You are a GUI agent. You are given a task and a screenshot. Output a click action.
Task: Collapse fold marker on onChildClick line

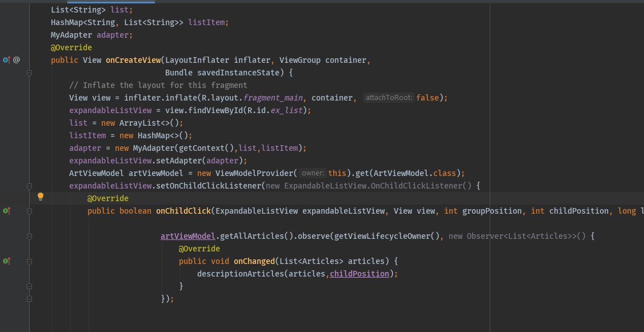pos(29,211)
